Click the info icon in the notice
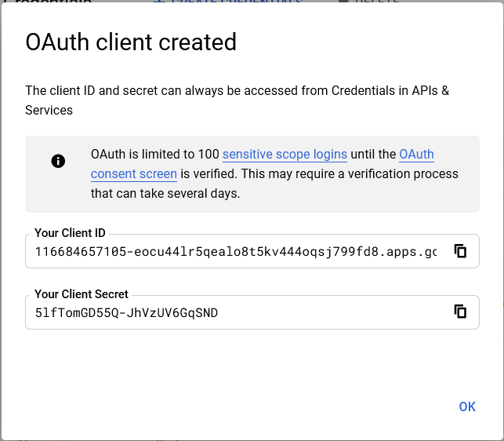 (58, 161)
